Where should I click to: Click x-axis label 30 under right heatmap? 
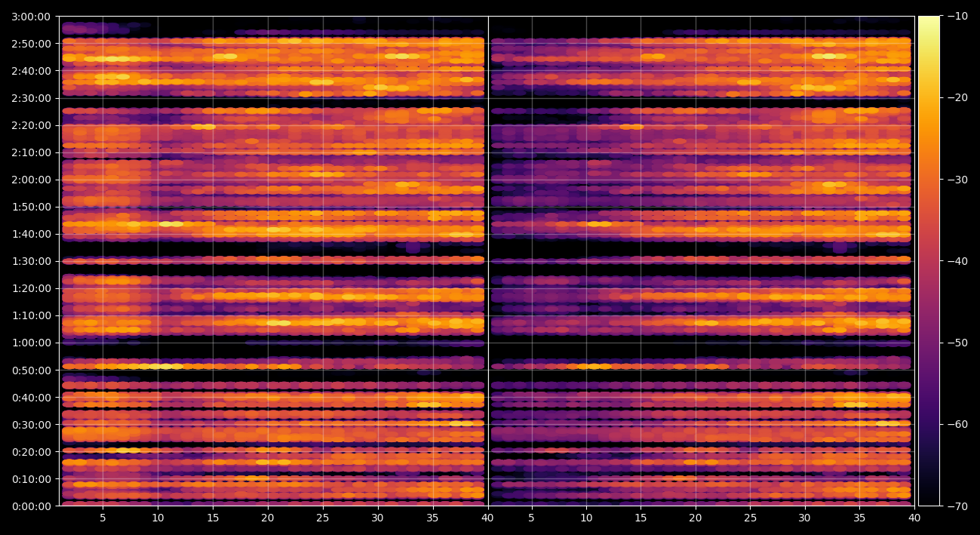[805, 518]
